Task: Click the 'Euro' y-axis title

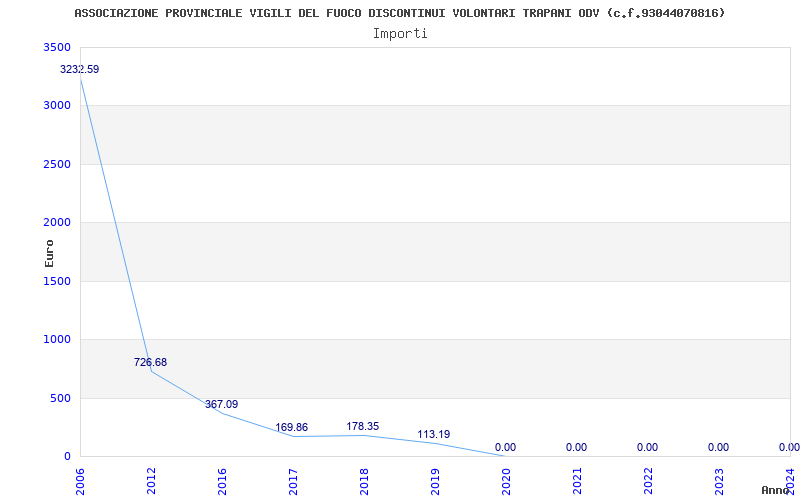Action: point(49,253)
